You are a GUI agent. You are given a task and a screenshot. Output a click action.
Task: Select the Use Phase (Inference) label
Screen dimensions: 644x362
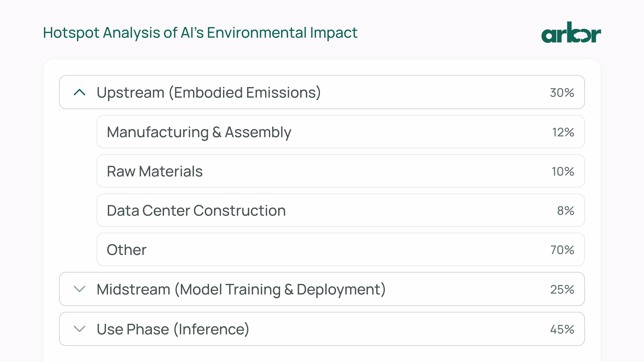[x=173, y=329]
